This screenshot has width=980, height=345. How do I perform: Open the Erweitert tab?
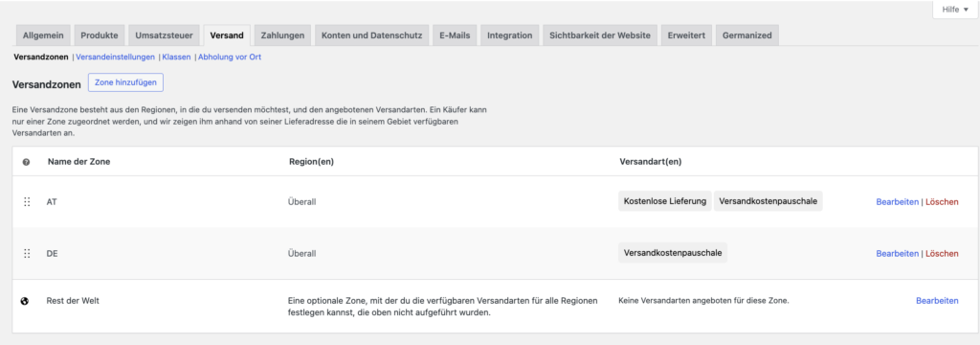(x=686, y=35)
